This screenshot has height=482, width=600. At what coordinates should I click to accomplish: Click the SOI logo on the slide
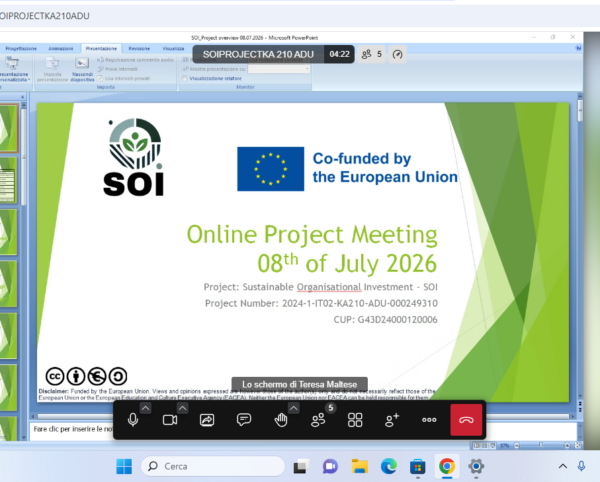click(134, 157)
